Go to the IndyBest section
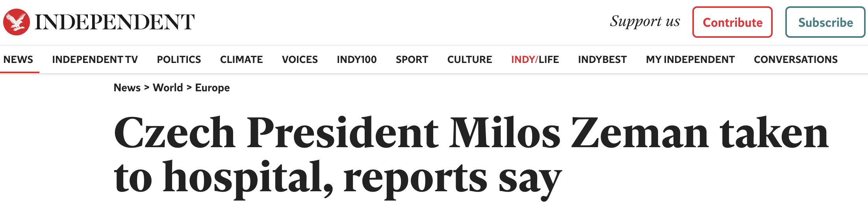This screenshot has height=207, width=868. click(x=602, y=59)
